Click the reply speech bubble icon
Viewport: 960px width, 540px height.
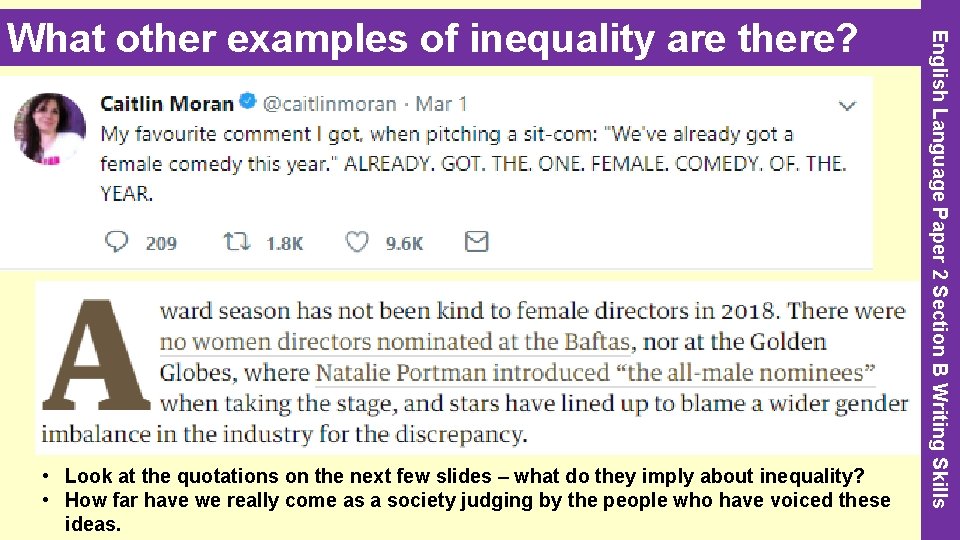click(x=117, y=241)
